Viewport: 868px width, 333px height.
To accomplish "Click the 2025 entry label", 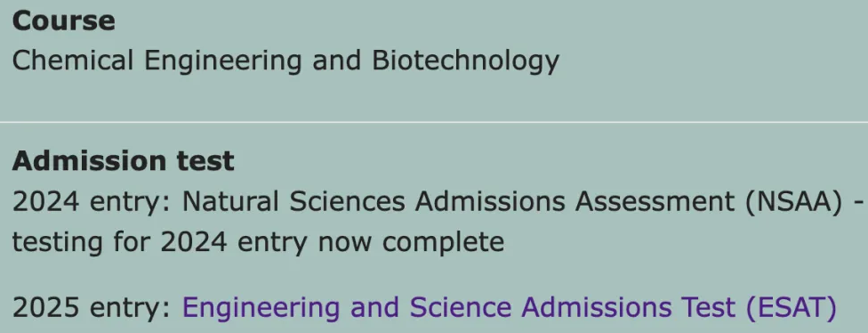I will pyautogui.click(x=92, y=308).
